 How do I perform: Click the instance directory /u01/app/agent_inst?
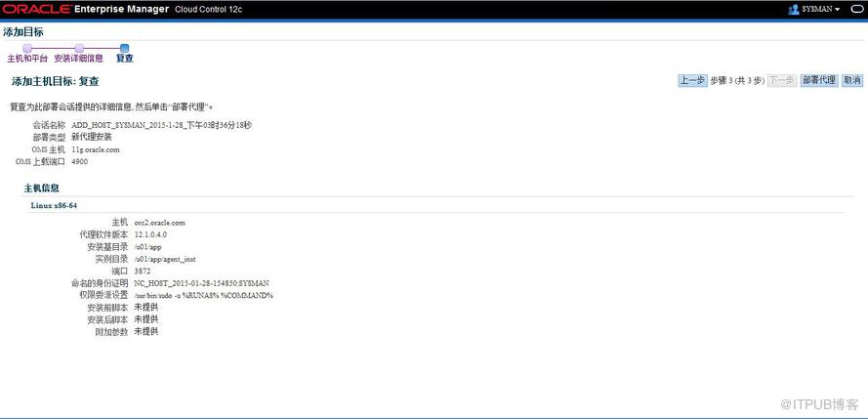tap(165, 259)
